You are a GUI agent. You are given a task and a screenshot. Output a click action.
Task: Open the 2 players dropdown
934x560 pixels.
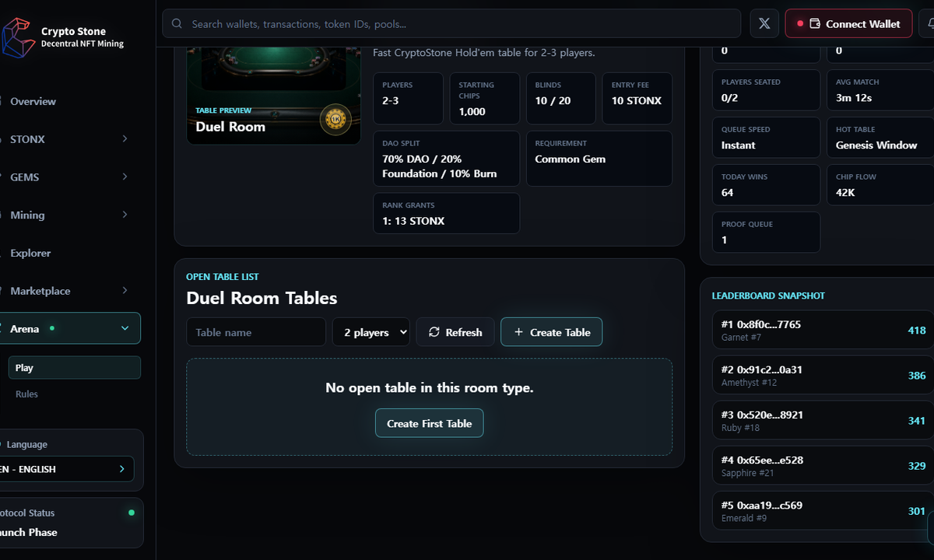[371, 332]
